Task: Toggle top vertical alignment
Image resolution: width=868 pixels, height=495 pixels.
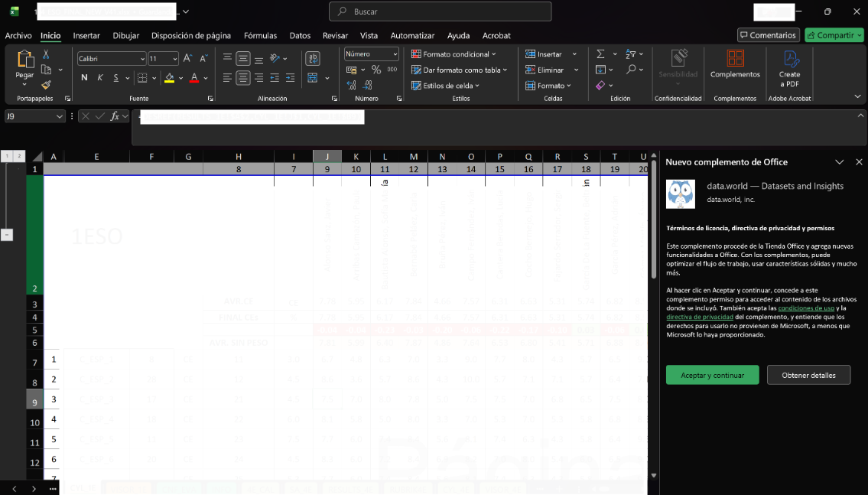Action: tap(227, 57)
